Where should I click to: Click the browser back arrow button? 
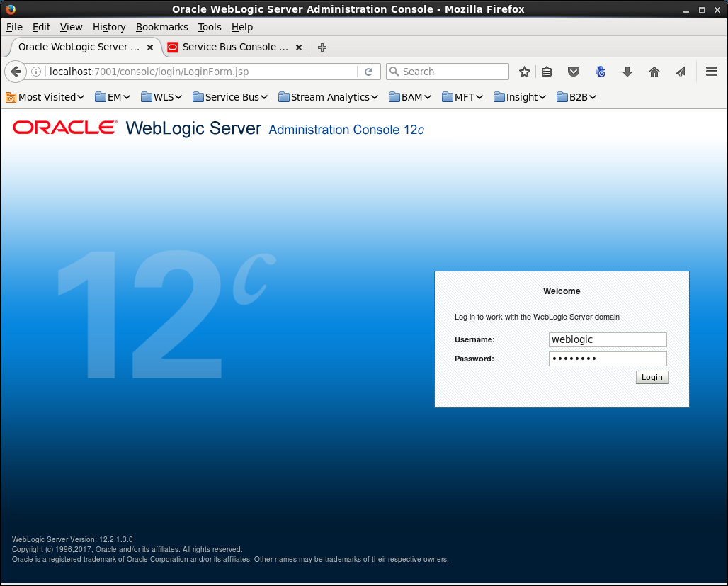(x=16, y=72)
